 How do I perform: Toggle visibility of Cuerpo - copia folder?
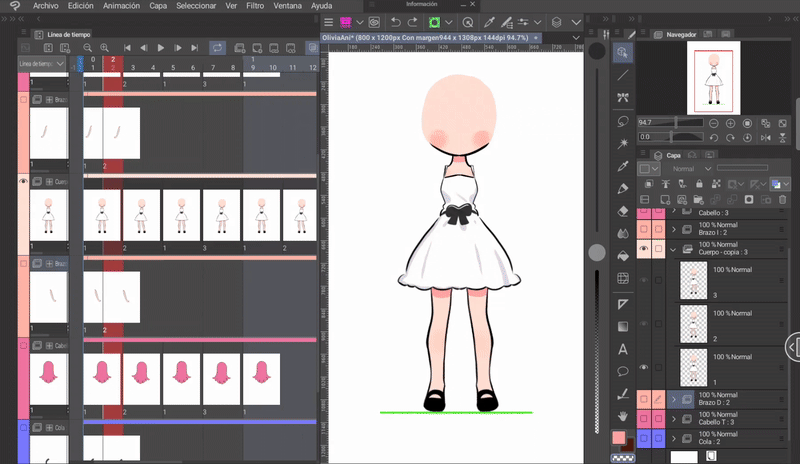[x=643, y=248]
